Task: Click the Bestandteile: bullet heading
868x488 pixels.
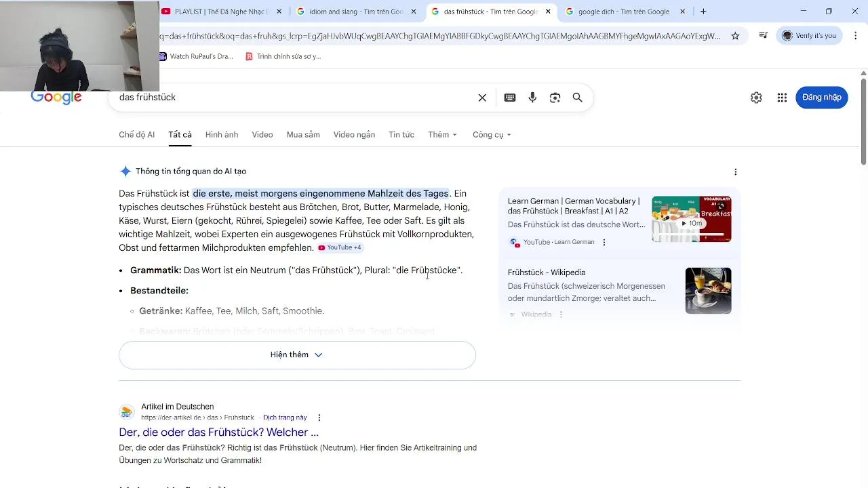Action: pos(159,291)
